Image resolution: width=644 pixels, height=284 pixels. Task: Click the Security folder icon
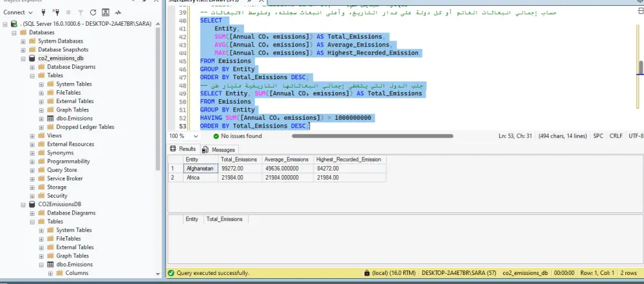41,196
